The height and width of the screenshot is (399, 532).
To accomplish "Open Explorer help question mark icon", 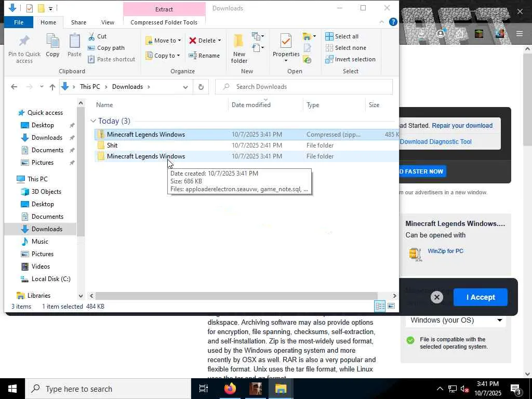I will click(x=393, y=22).
